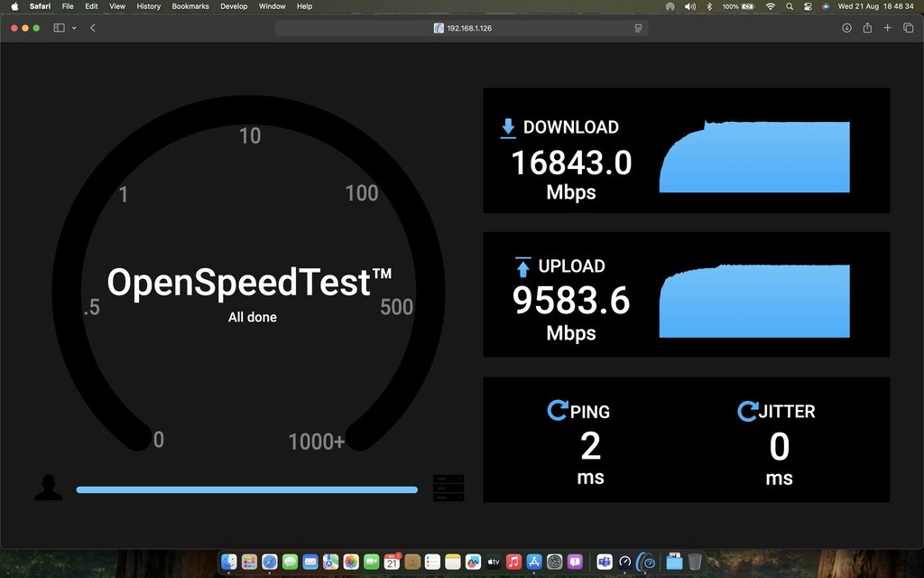Open the History menu
This screenshot has width=924, height=578.
[x=149, y=6]
